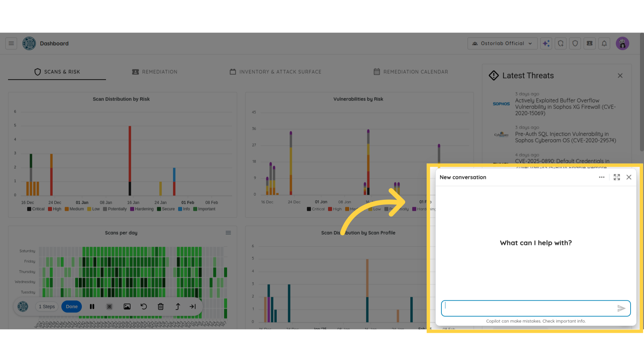644x362 pixels.
Task: Click Done button in bottom toolbar
Action: coord(72,306)
